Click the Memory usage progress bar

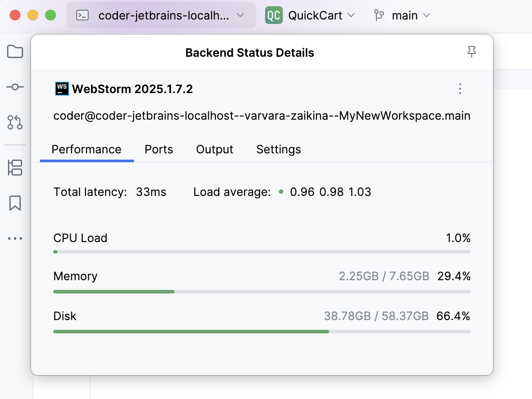(262, 292)
